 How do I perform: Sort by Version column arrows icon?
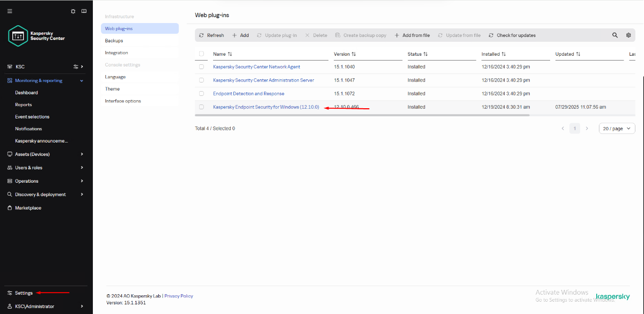(x=354, y=54)
